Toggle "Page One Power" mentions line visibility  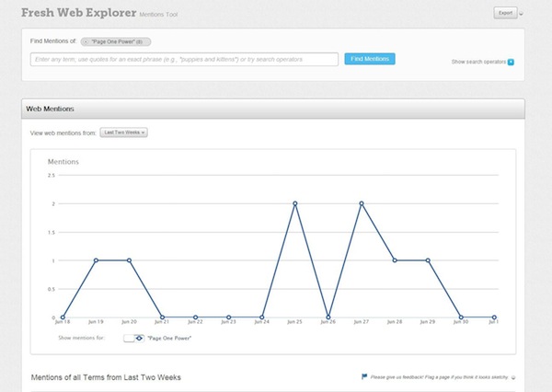[x=133, y=338]
